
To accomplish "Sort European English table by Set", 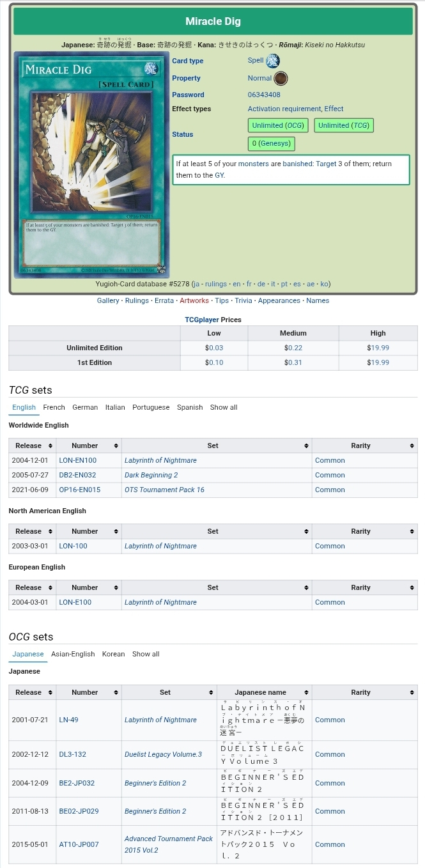I will click(x=217, y=587).
